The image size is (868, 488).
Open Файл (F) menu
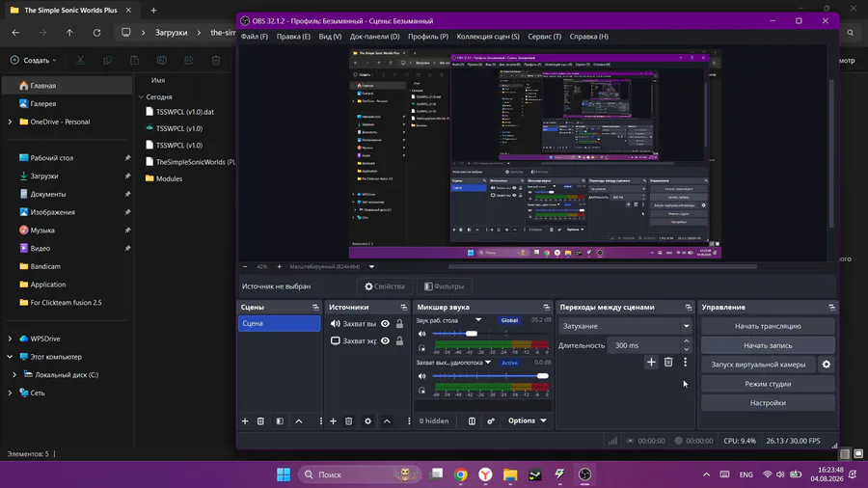pyautogui.click(x=254, y=37)
